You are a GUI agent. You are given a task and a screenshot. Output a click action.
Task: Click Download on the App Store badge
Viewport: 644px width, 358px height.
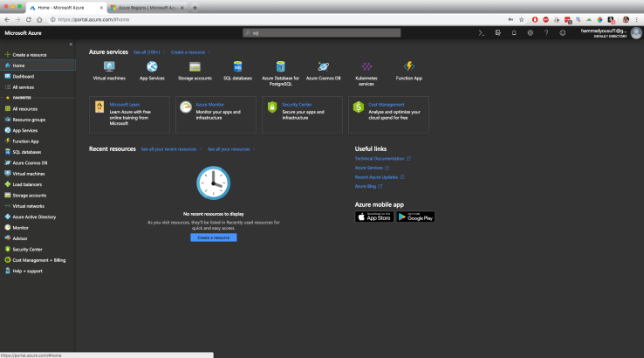click(373, 217)
